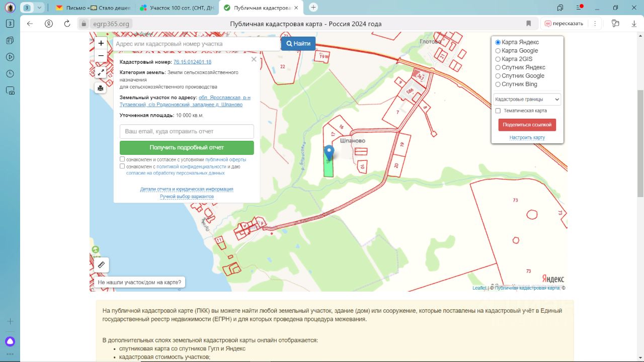Click the Найти search button
644x362 pixels.
pos(299,44)
